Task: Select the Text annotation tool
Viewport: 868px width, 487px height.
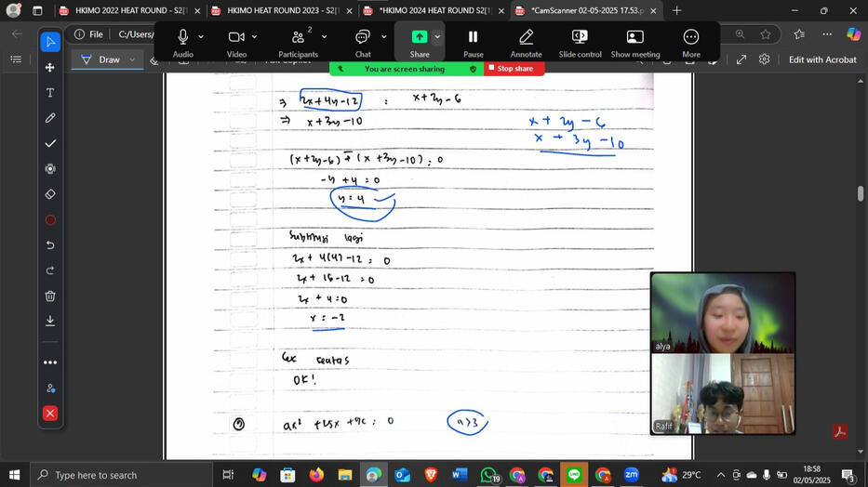Action: (50, 93)
